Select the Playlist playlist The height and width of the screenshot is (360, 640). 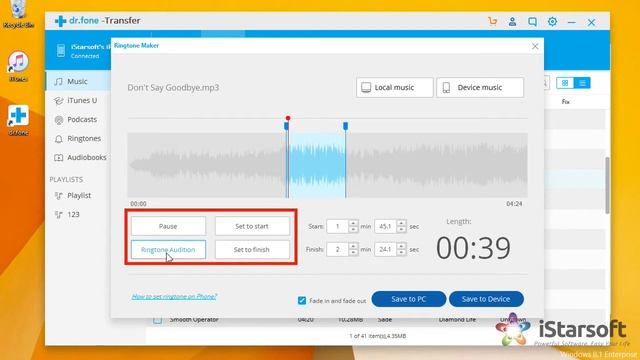pos(78,196)
